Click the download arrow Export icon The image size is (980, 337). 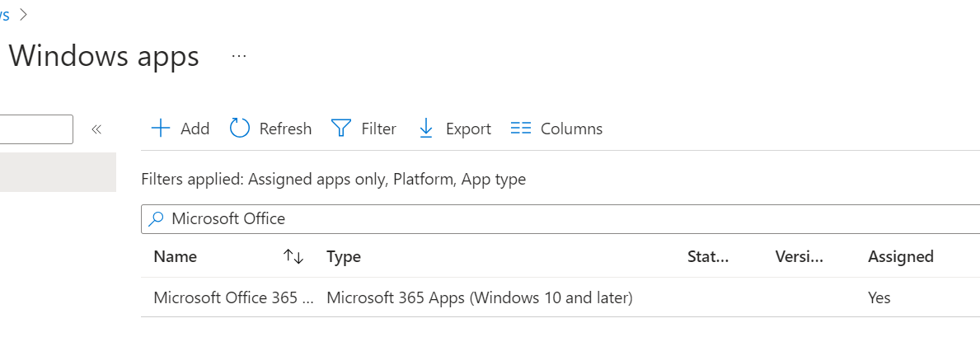(426, 129)
